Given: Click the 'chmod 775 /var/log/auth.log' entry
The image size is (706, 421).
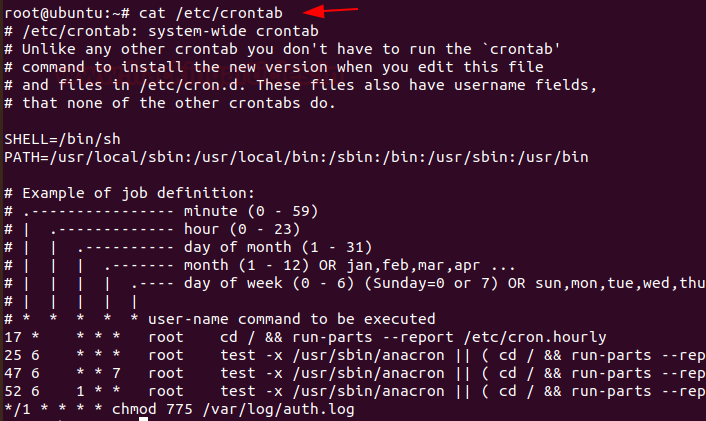Looking at the screenshot, I should click(x=233, y=409).
